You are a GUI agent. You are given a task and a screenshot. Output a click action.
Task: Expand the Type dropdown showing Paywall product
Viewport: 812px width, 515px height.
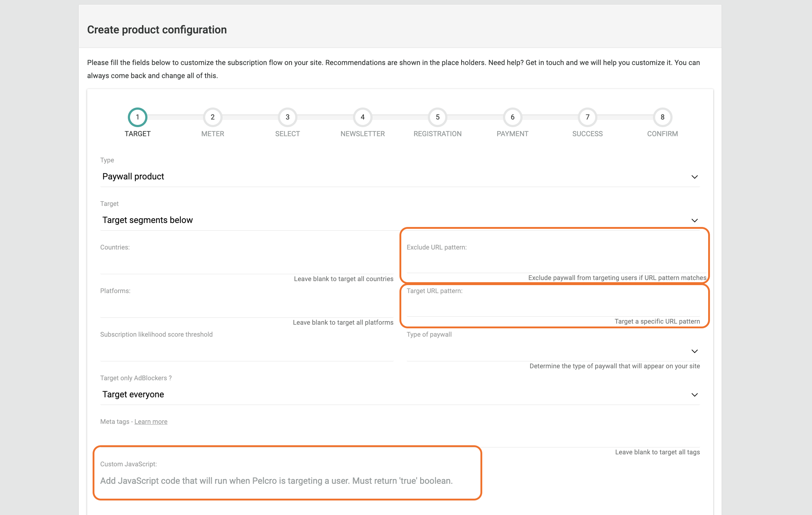click(x=399, y=177)
